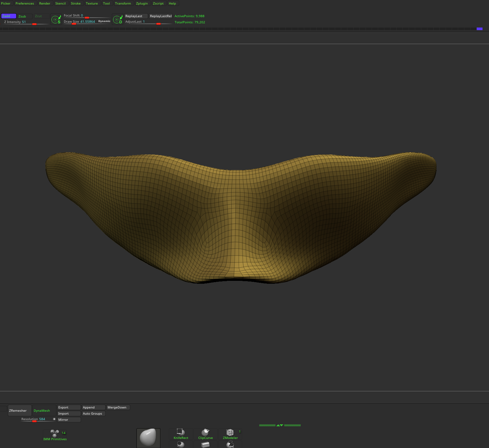Select the KnifeRect brush icon
The width and height of the screenshot is (489, 448).
tap(180, 432)
